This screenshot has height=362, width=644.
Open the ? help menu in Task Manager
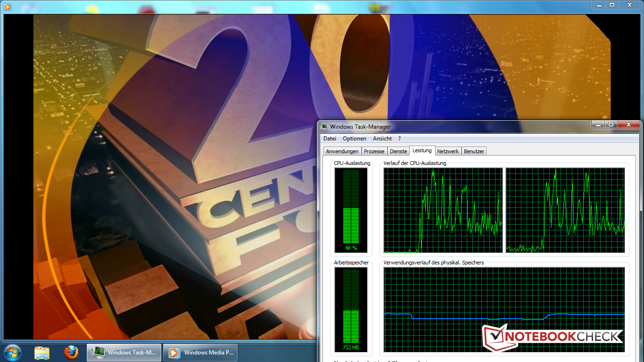(x=400, y=139)
